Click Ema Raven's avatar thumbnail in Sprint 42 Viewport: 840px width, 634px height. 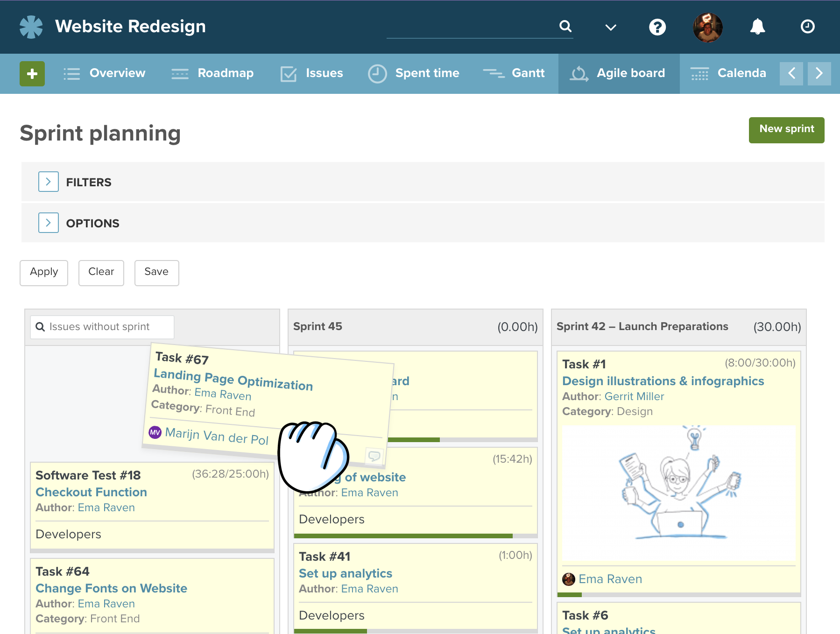click(569, 579)
